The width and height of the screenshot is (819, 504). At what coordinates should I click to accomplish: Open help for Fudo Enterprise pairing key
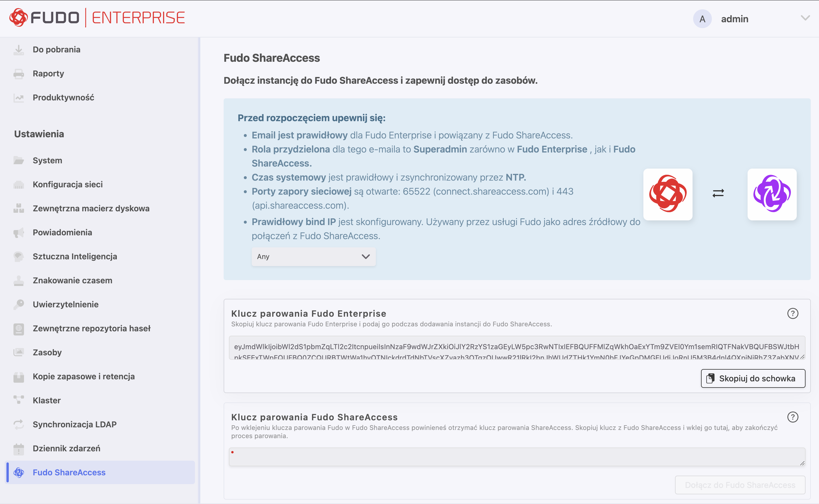(792, 313)
